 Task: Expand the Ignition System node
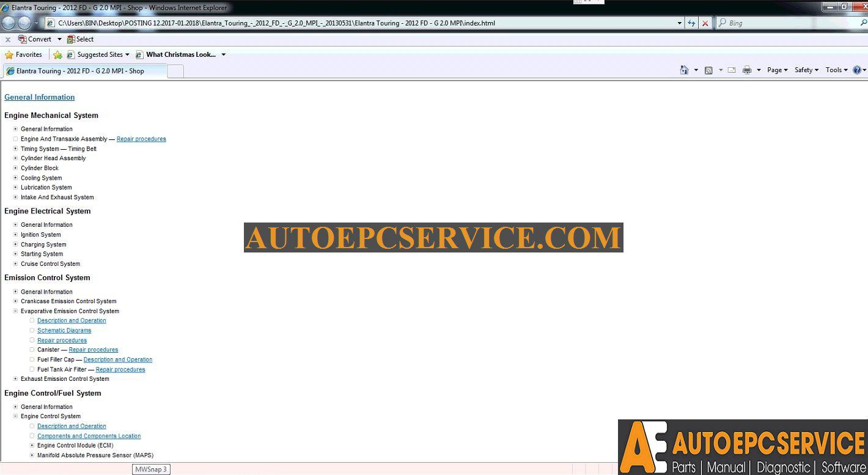coord(16,235)
